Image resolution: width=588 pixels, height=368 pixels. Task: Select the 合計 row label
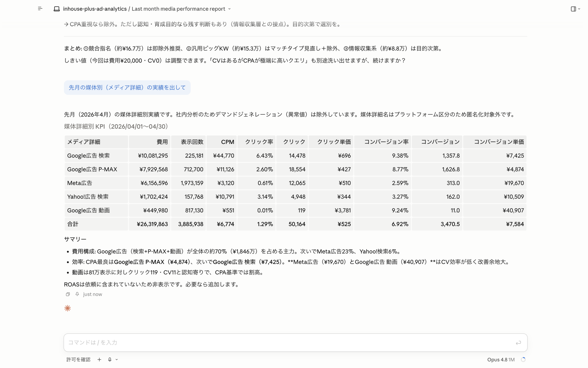73,224
